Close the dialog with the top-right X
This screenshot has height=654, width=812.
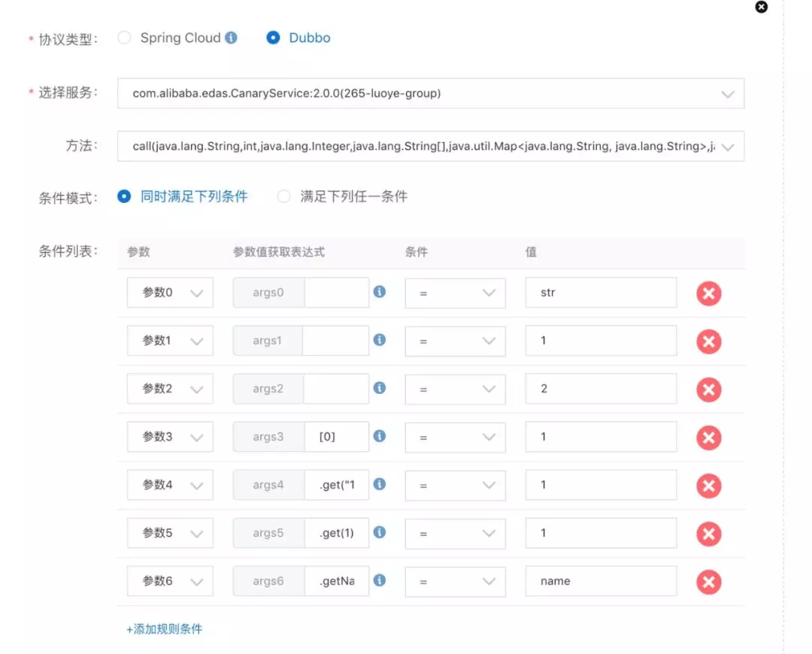761,7
